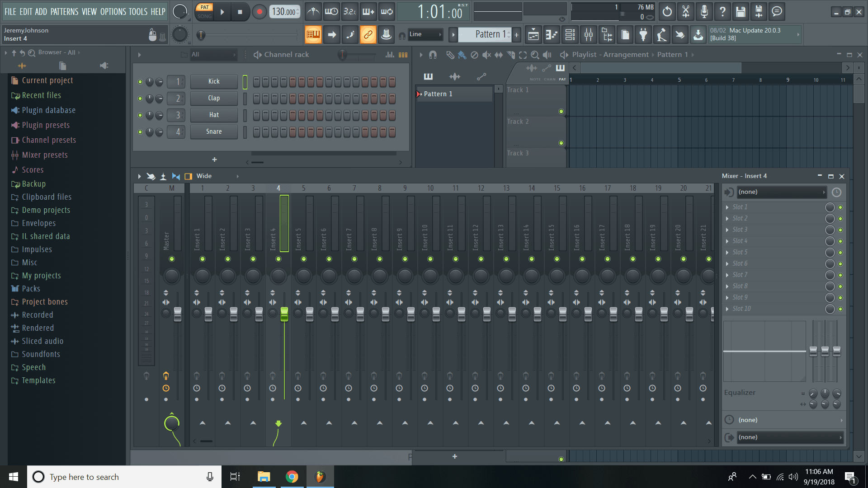Open the Playlist using its toolbar icon
The height and width of the screenshot is (488, 868).
coord(533,34)
